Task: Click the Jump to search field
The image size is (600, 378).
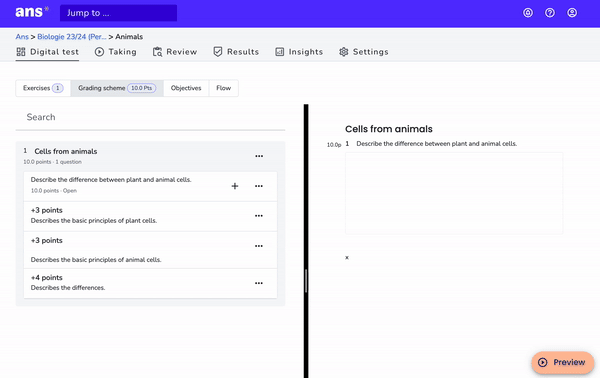Action: 118,13
